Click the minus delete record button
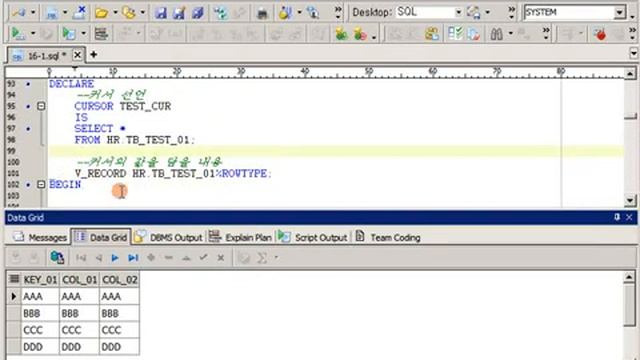Viewport: 640px width, 360px height. [x=169, y=258]
